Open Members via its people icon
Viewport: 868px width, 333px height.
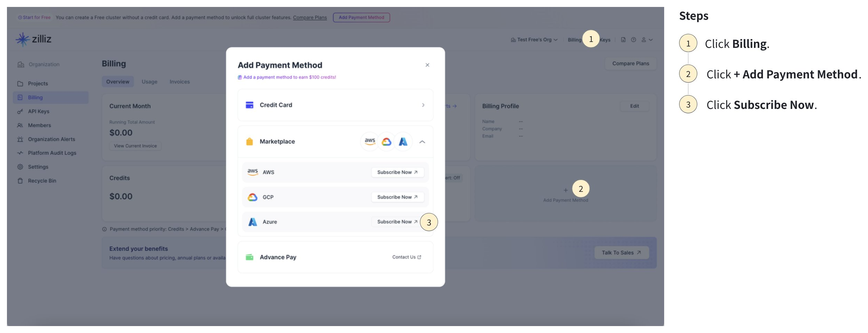click(20, 125)
